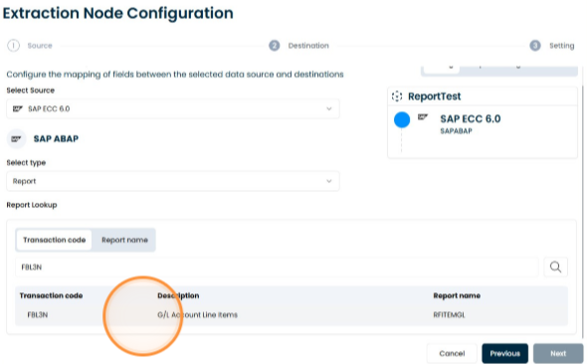Click the ReportTest node icon
Image resolution: width=588 pixels, height=364 pixels.
(x=397, y=96)
